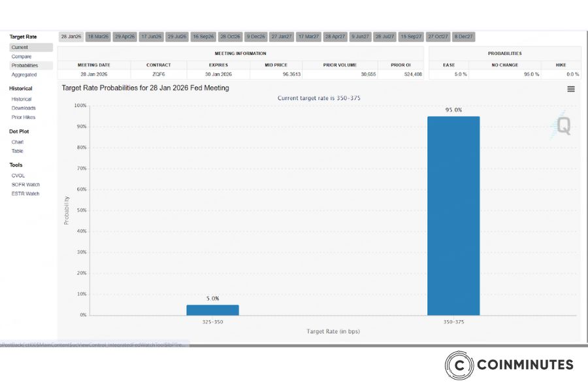Open the Downloads sidebar link
The image size is (588, 392).
coord(24,108)
